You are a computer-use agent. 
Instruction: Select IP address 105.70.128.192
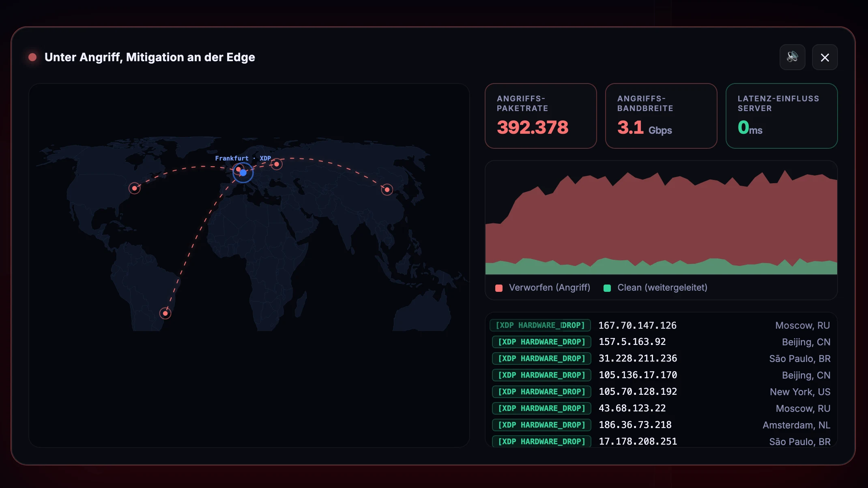(x=638, y=392)
